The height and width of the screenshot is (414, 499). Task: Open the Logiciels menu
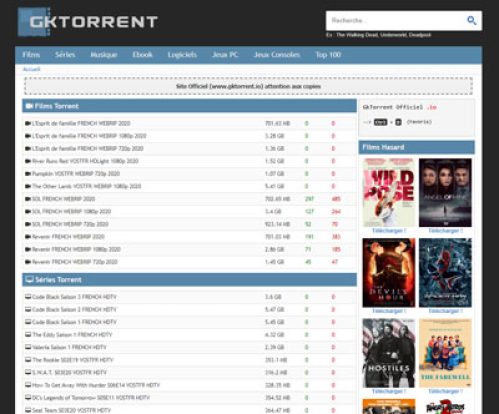[182, 55]
